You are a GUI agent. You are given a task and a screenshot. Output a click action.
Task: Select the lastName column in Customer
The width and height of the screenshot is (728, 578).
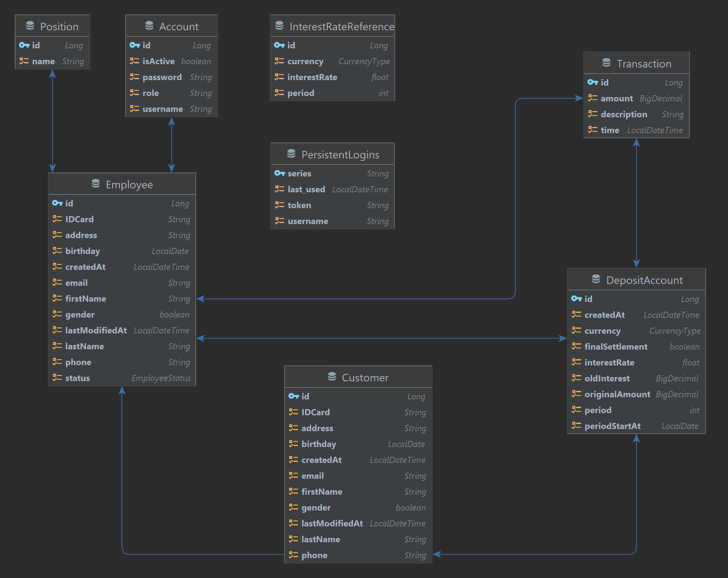click(358, 539)
